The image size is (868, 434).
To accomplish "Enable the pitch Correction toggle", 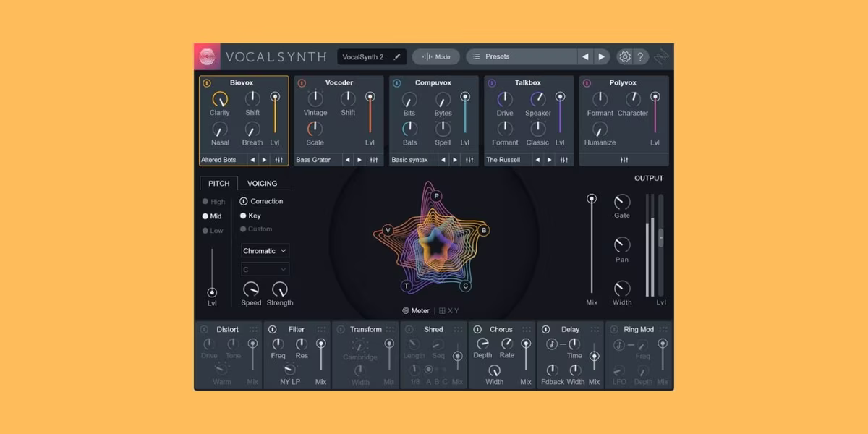I will pos(244,201).
